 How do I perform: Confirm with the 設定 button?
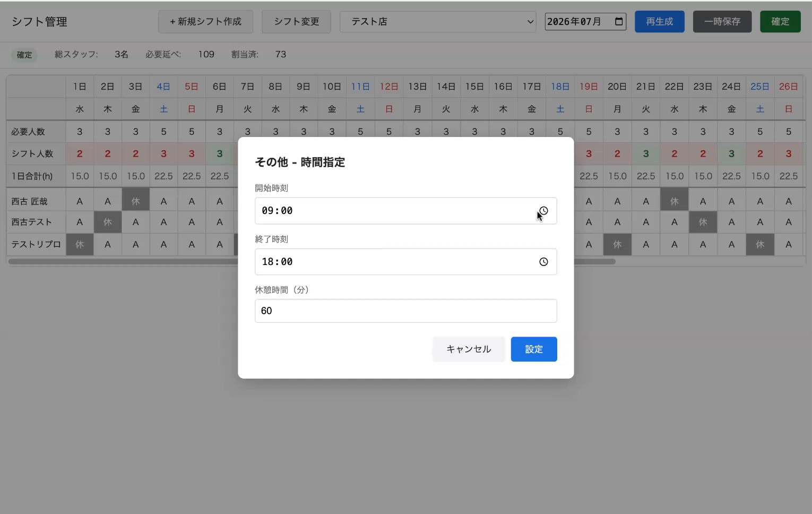click(534, 349)
